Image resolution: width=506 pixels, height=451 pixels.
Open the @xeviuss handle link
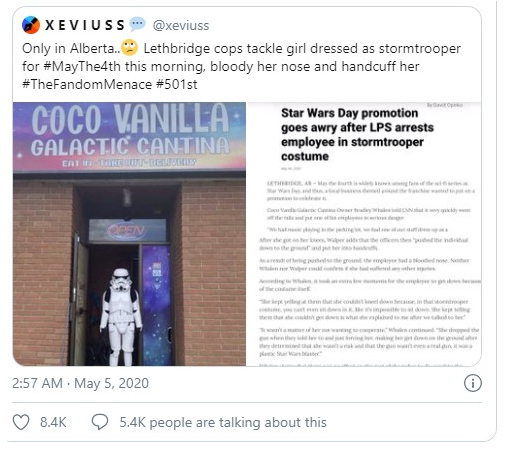181,26
